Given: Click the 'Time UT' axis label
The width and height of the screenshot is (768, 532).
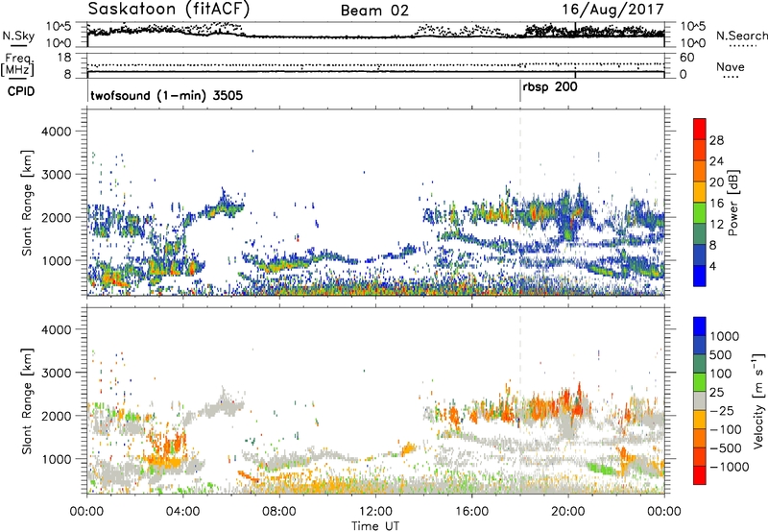Looking at the screenshot, I should pos(375,525).
